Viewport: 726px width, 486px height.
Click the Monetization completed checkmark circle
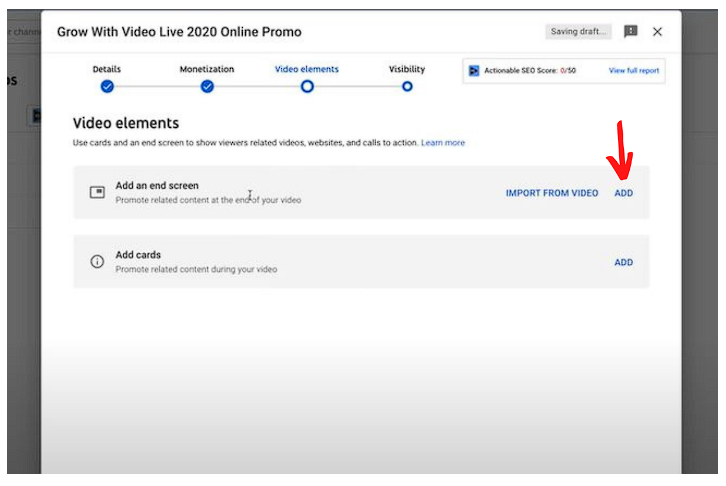[207, 87]
